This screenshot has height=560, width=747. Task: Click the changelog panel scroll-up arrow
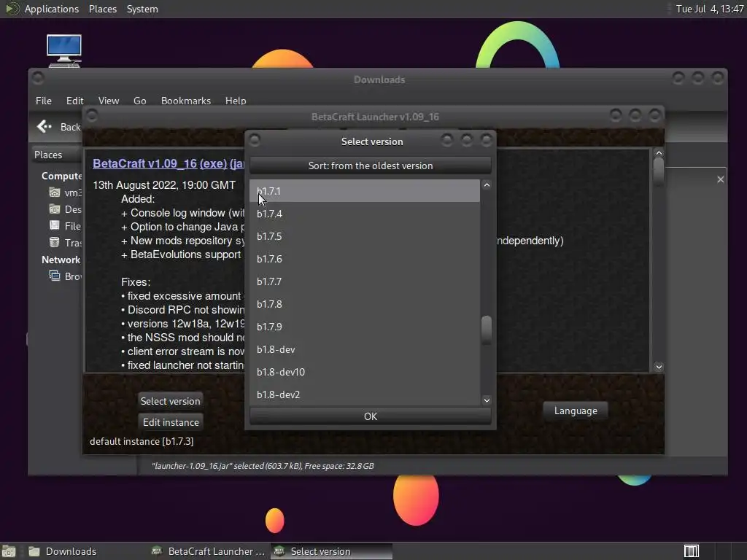click(659, 153)
